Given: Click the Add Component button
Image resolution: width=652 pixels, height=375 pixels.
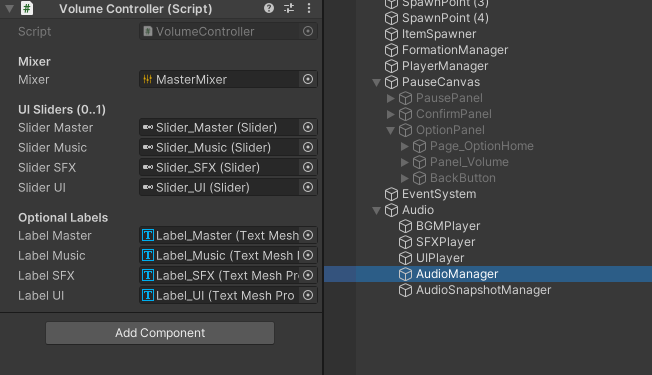Looking at the screenshot, I should [x=160, y=333].
